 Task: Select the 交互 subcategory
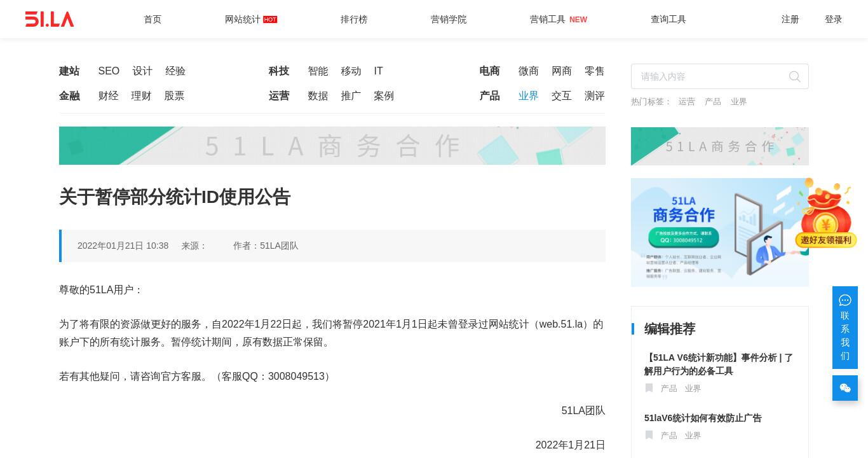(562, 96)
